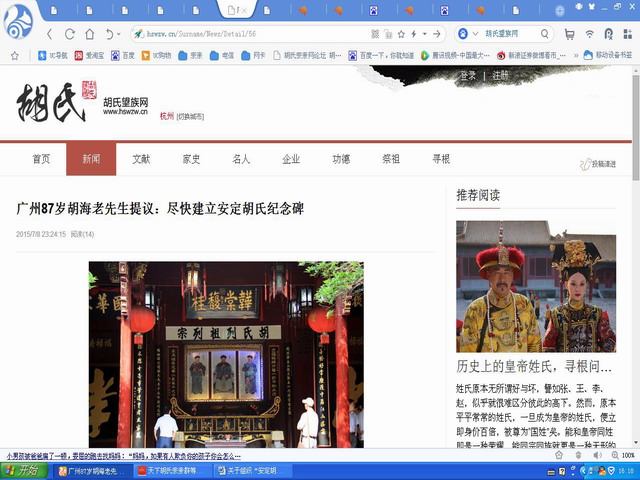Open the 百度 bookmark
Viewport: 640px width, 480px height.
pos(123,56)
